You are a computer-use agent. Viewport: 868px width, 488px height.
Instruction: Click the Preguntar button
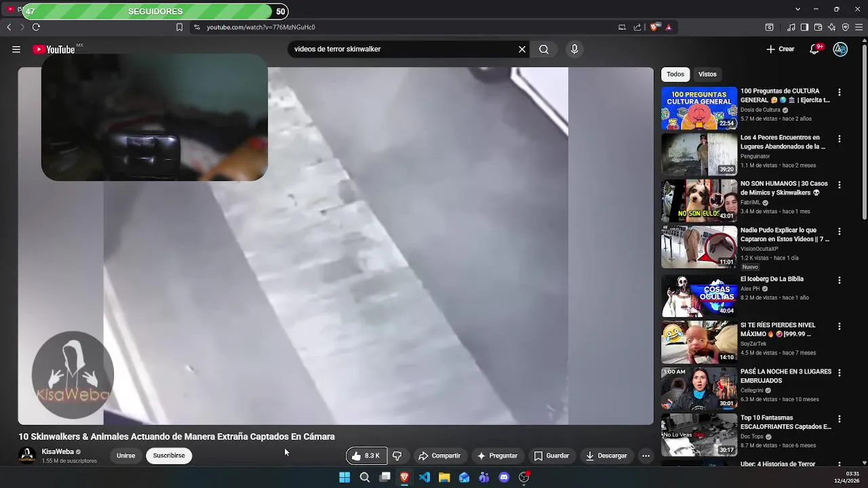(x=497, y=455)
